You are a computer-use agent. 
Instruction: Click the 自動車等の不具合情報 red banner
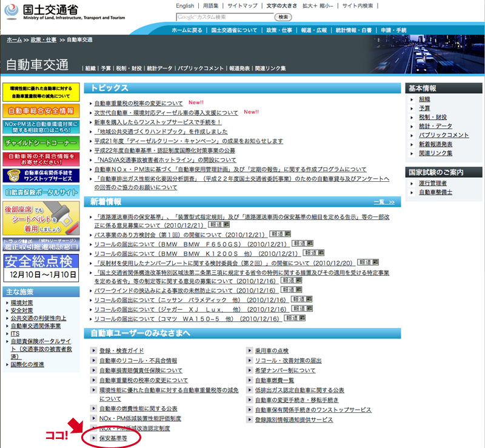[x=41, y=159]
